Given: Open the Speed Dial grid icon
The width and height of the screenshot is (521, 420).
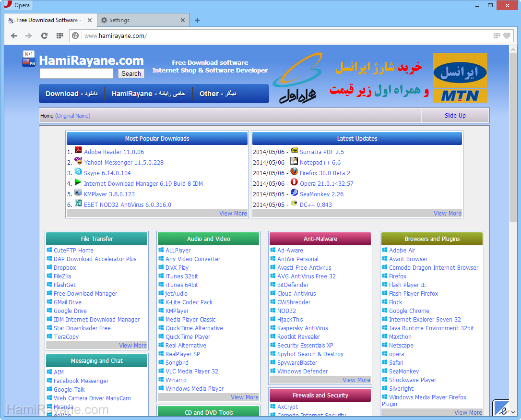Looking at the screenshot, I should pos(59,36).
